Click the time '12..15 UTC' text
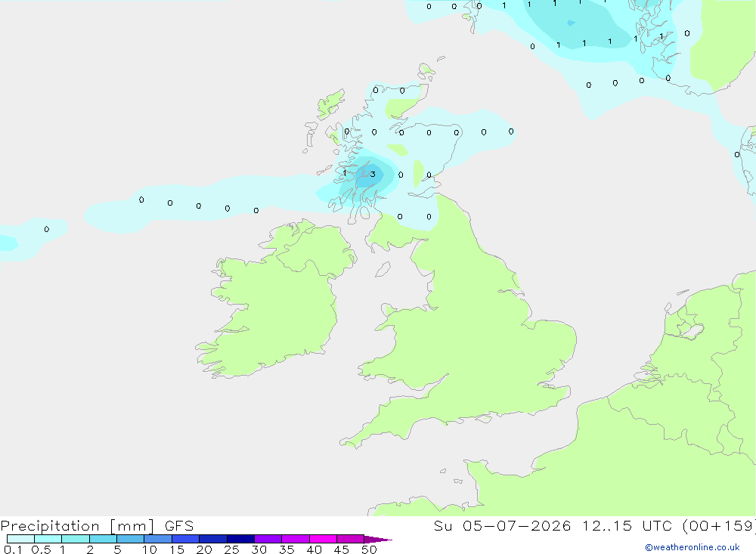The width and height of the screenshot is (756, 554). point(627,525)
